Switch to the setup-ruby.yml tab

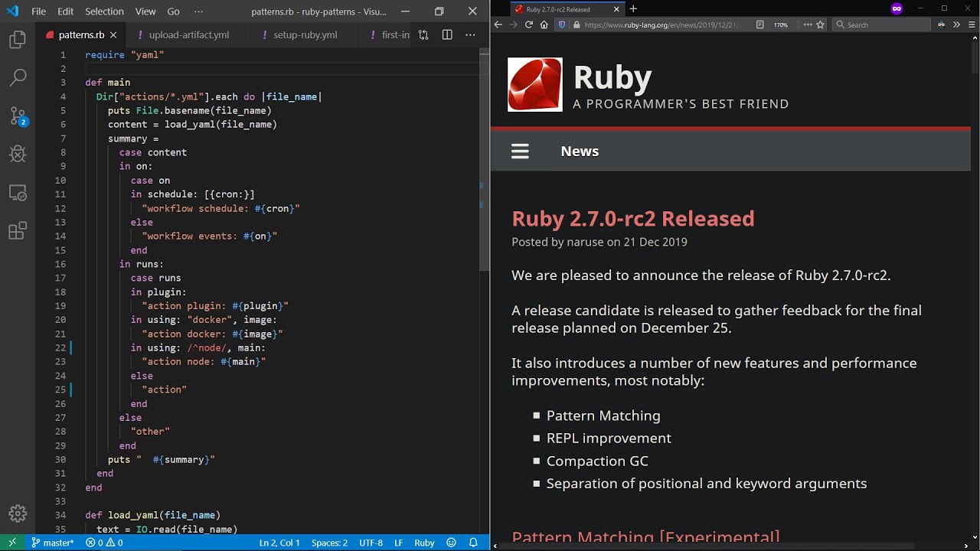coord(305,35)
